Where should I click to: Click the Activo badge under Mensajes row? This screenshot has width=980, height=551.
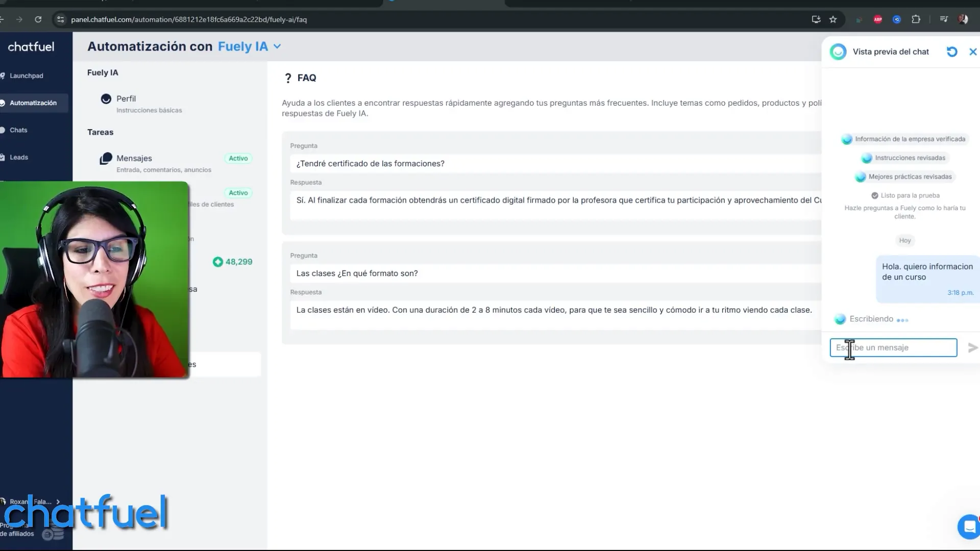pyautogui.click(x=238, y=193)
